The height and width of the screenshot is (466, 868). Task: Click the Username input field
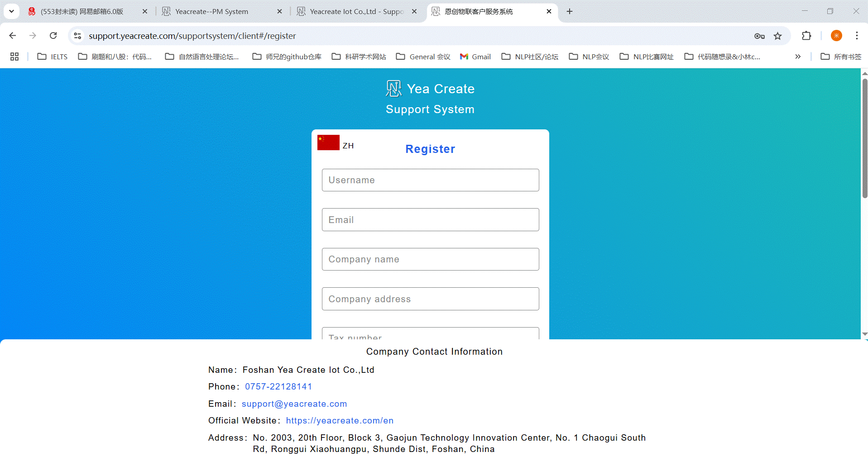(x=430, y=180)
